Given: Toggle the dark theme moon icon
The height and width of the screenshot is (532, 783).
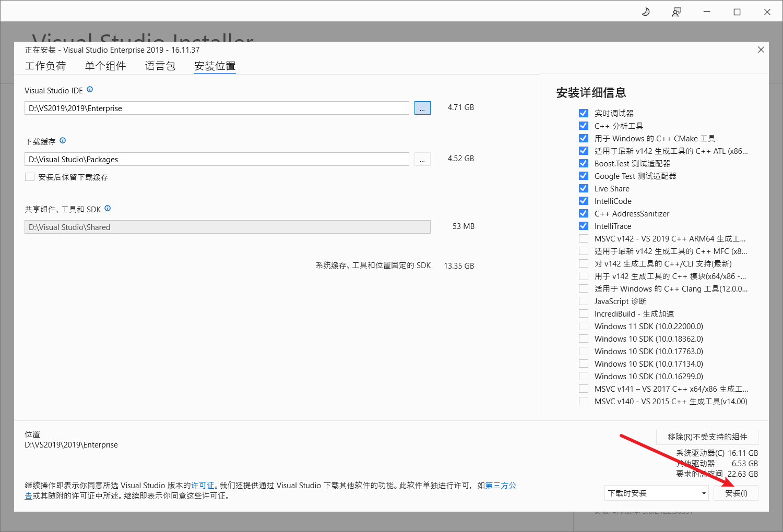Looking at the screenshot, I should tap(646, 11).
